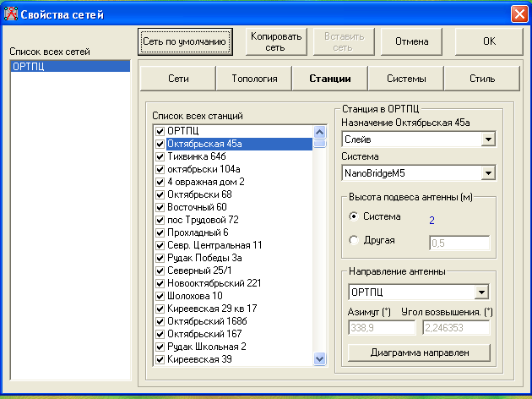Switch to the Сети tab
Viewport: 532px width, 399px height.
(178, 79)
